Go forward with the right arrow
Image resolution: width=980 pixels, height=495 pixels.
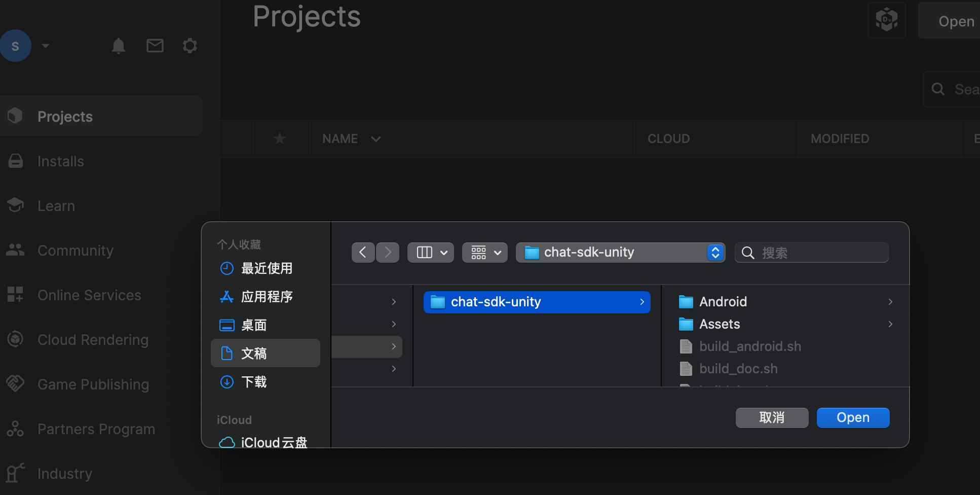tap(388, 253)
